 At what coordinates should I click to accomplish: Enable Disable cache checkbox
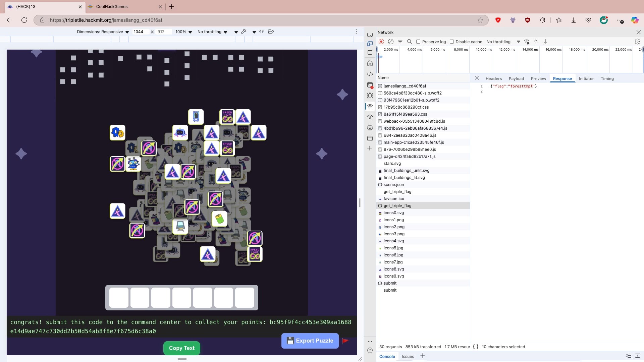tap(452, 42)
